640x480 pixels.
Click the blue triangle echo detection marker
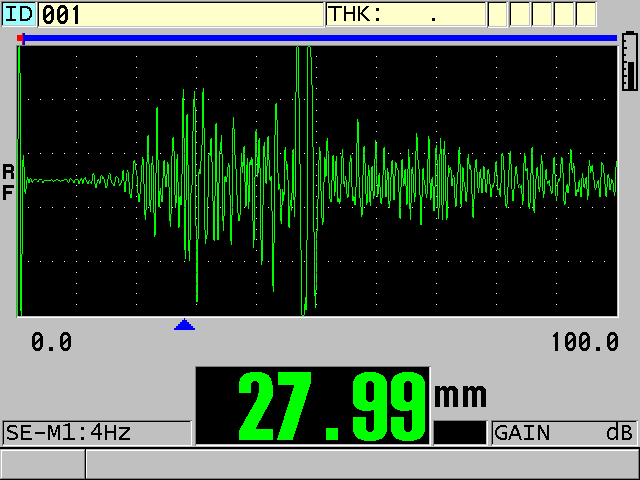(184, 324)
